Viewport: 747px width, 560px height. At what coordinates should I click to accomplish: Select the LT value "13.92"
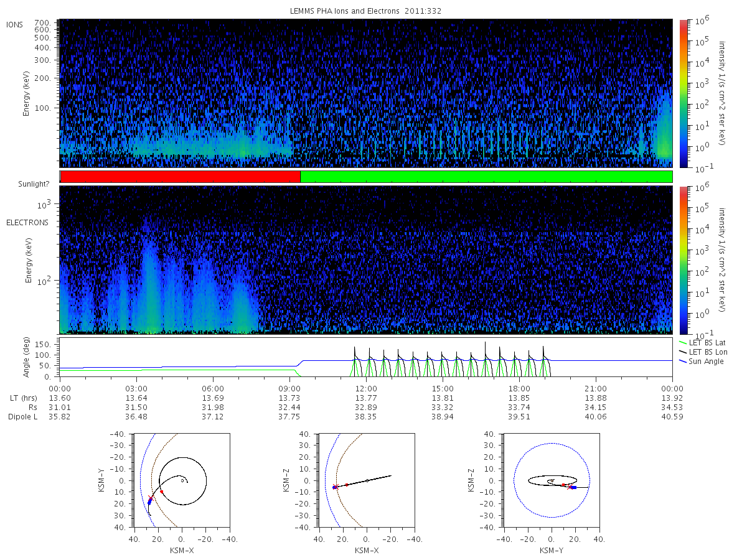[672, 397]
